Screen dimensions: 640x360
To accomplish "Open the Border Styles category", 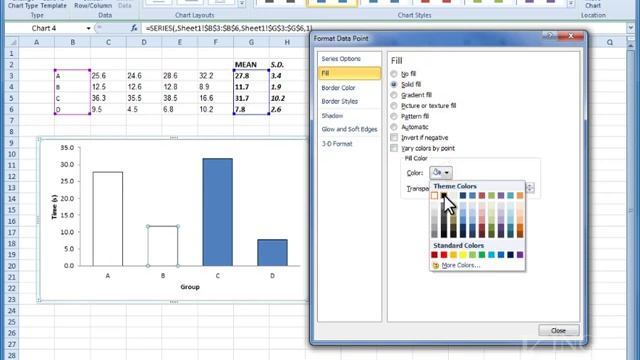I will tap(349, 101).
